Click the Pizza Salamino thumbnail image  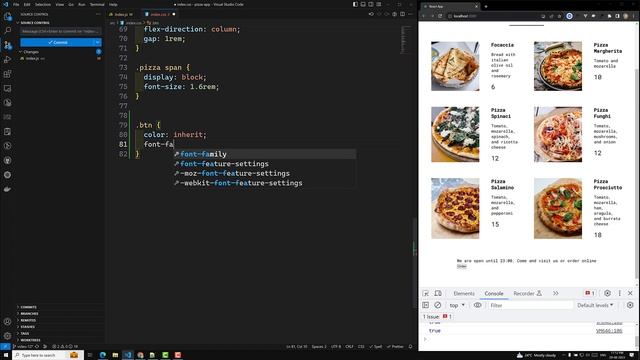coord(455,208)
